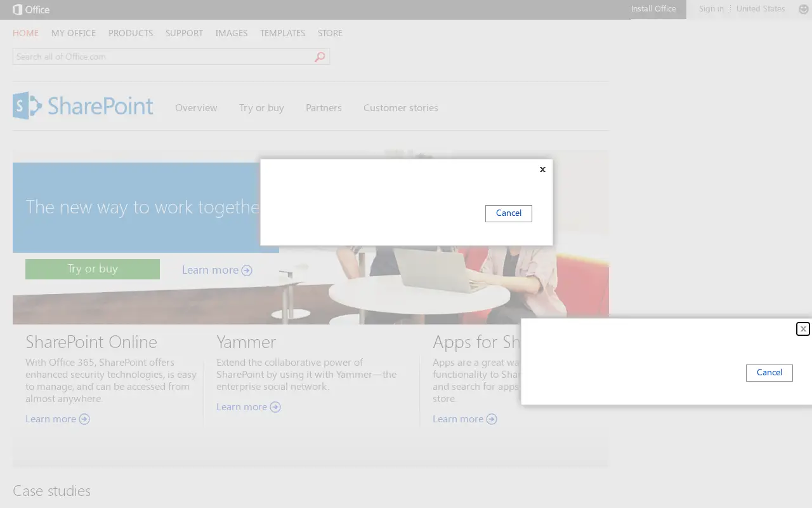Click the SharePoint Online heading
Viewport: 812px width, 508px height.
pyautogui.click(x=91, y=342)
